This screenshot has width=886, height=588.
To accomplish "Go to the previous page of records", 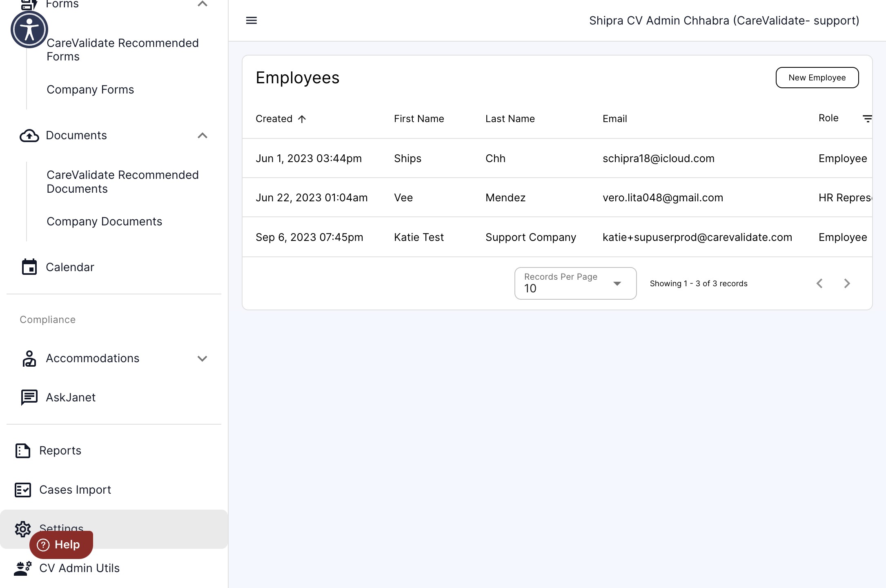I will point(819,283).
